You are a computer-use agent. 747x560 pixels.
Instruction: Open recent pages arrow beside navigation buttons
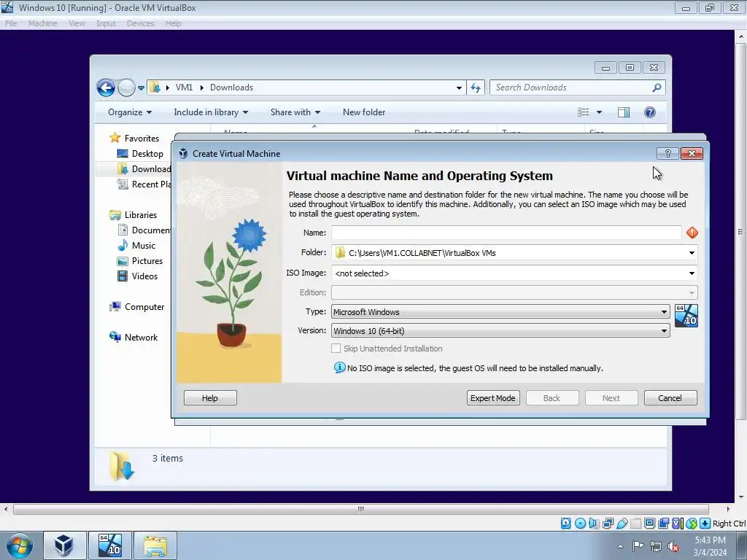pyautogui.click(x=141, y=88)
